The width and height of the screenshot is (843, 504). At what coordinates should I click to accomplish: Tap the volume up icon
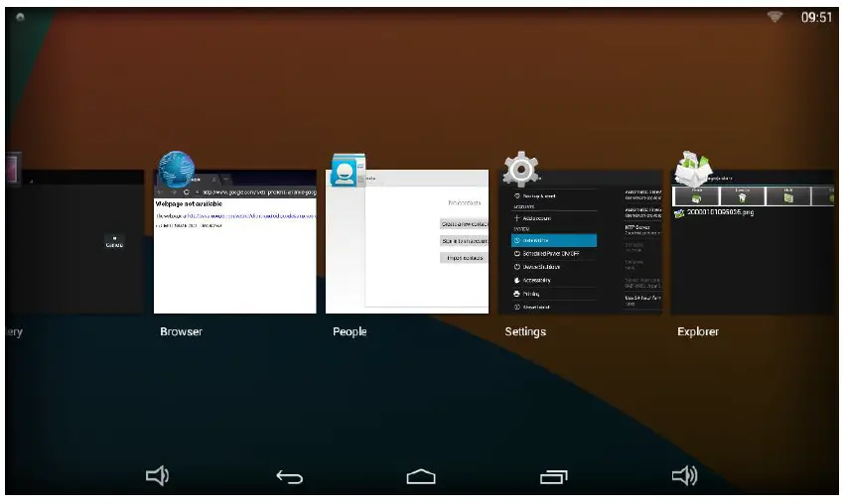click(684, 476)
